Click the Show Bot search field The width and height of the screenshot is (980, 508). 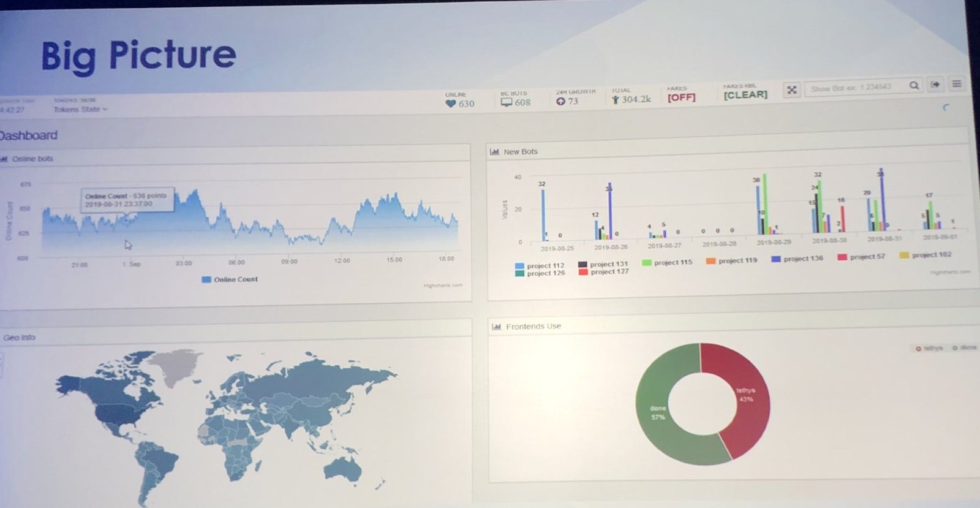[854, 88]
